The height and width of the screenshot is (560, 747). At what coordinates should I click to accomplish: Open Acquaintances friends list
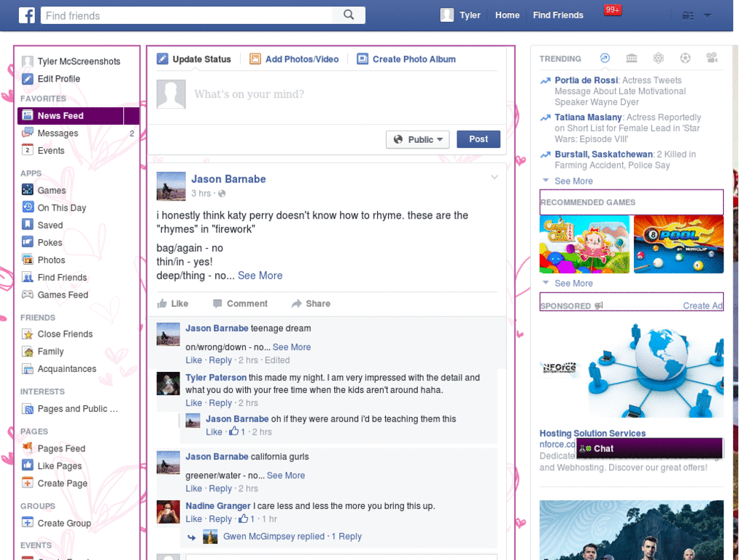pyautogui.click(x=66, y=368)
